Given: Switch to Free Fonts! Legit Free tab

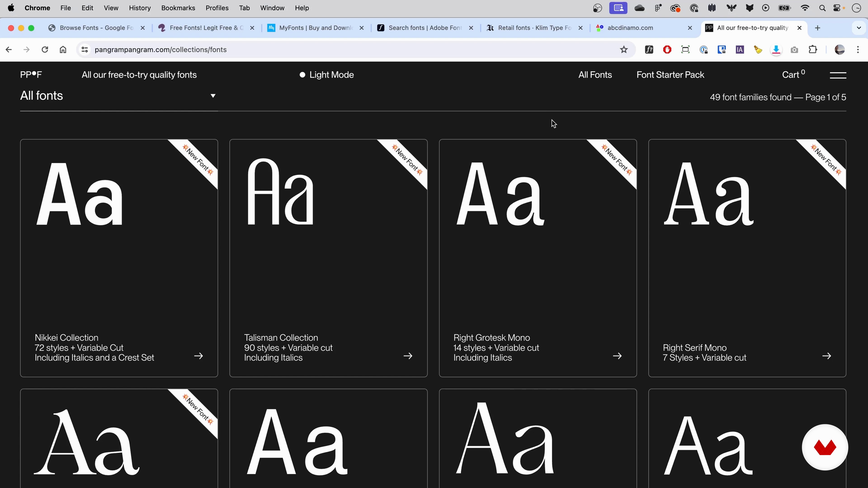Looking at the screenshot, I should (206, 28).
